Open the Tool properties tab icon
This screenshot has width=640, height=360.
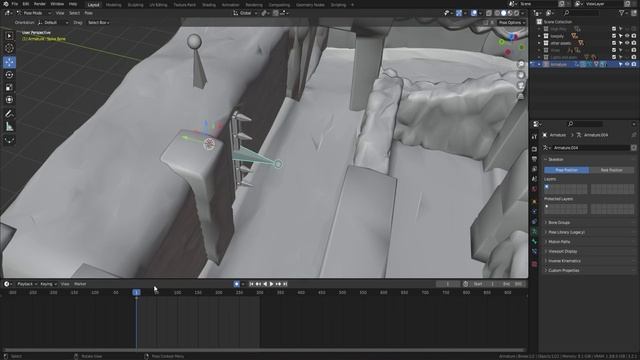534,137
